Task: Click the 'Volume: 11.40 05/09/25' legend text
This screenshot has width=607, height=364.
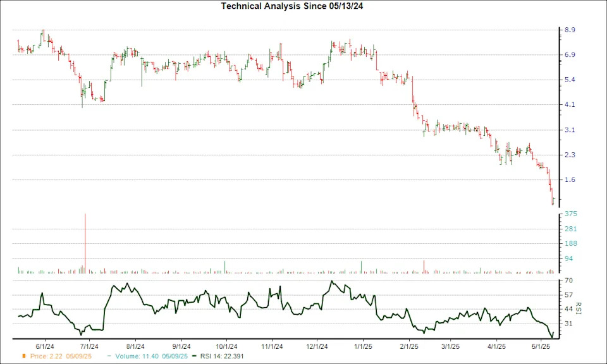Action: (151, 356)
